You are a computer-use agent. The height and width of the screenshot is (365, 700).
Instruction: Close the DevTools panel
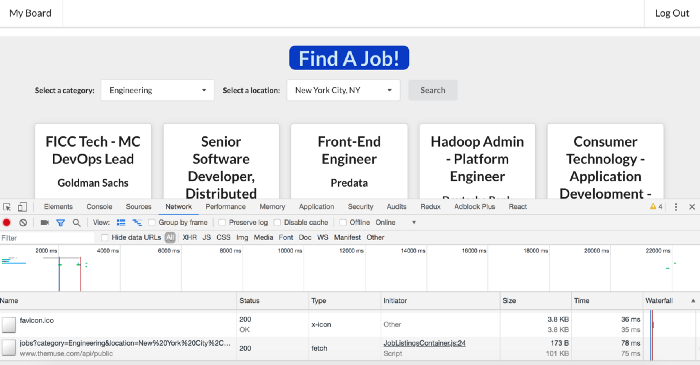(x=692, y=207)
